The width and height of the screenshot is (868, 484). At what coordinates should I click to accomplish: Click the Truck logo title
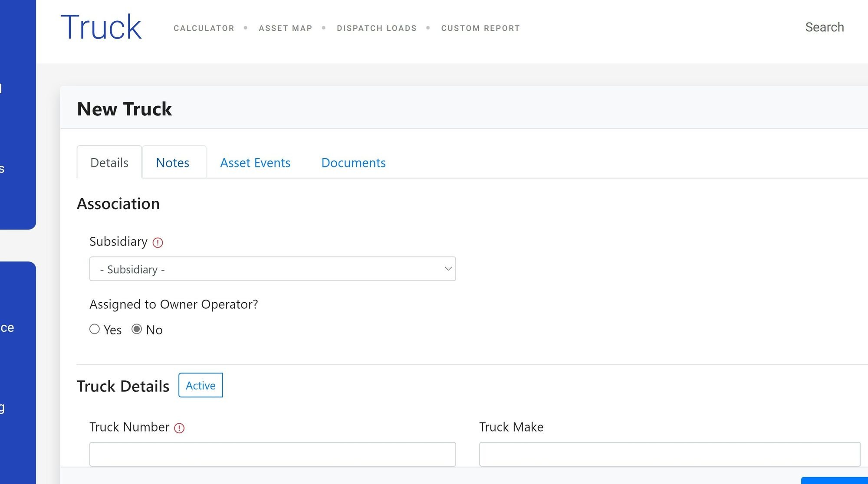tap(101, 27)
